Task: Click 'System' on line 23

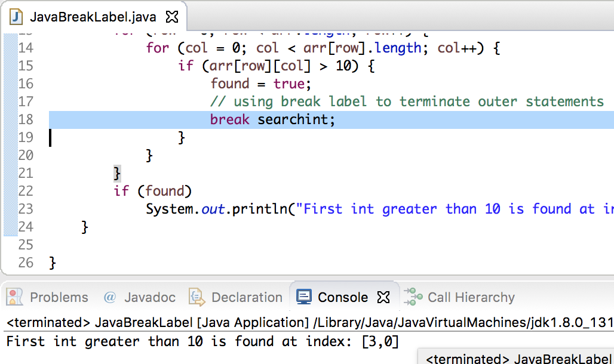Action: (x=170, y=209)
